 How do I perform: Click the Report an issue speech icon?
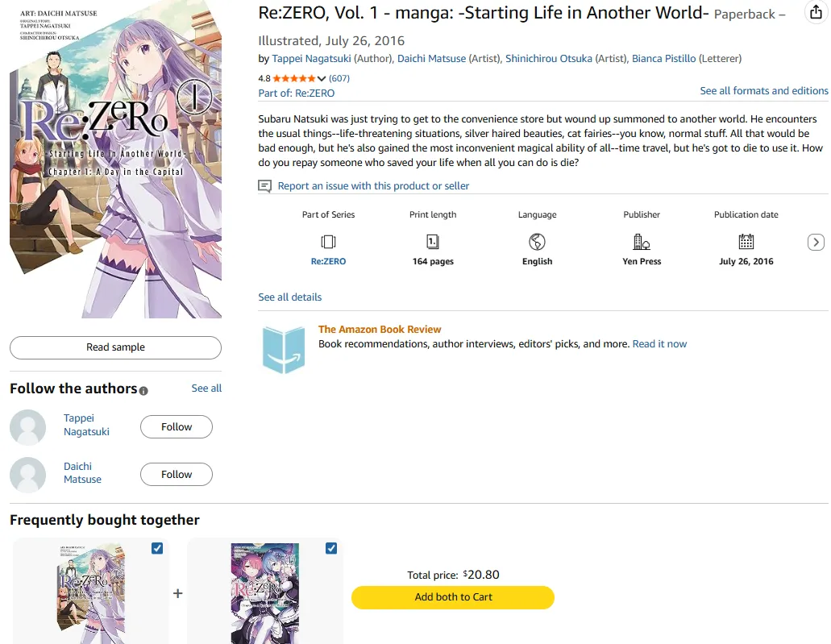265,186
